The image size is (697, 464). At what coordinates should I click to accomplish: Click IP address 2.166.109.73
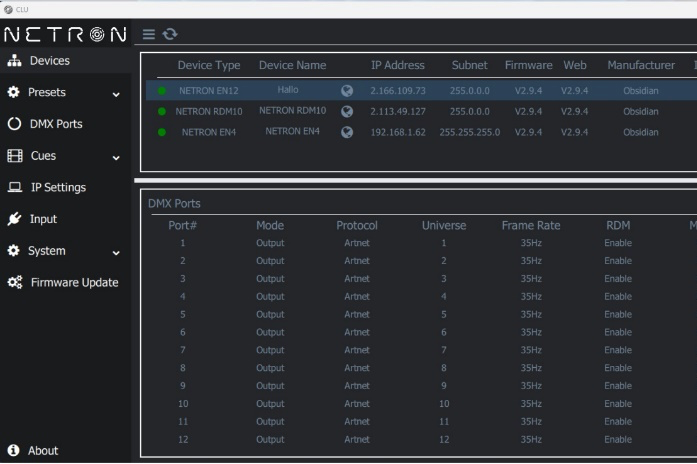pyautogui.click(x=398, y=91)
